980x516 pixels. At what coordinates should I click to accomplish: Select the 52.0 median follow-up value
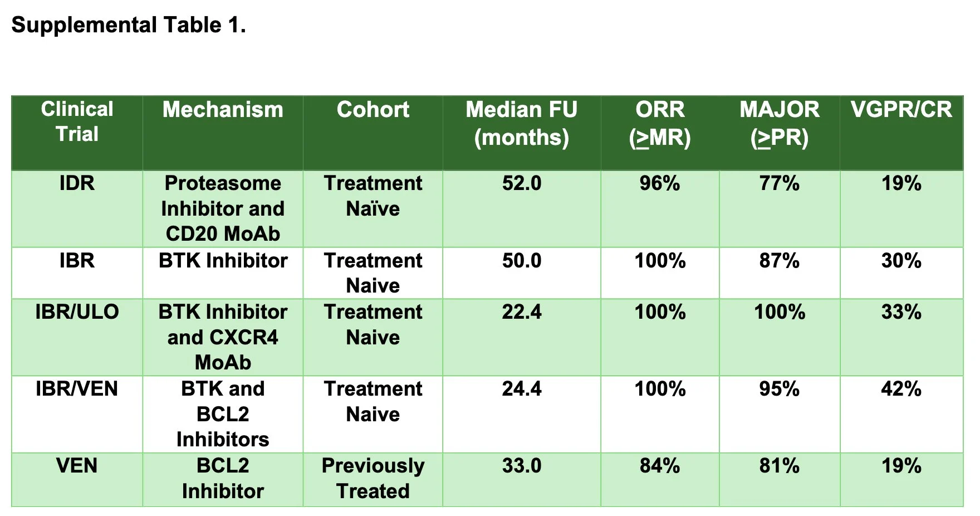(522, 183)
